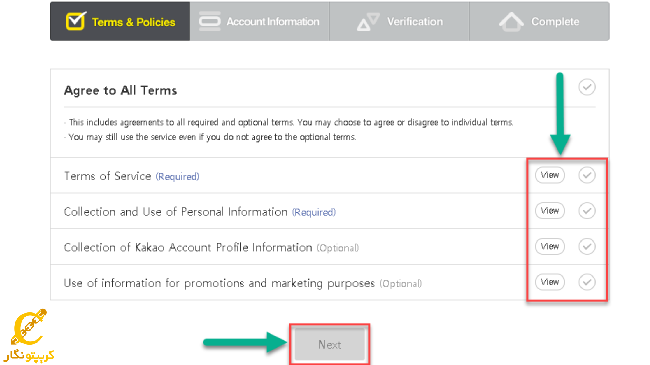Select the Account Information step tab
The height and width of the screenshot is (365, 650).
click(x=260, y=21)
